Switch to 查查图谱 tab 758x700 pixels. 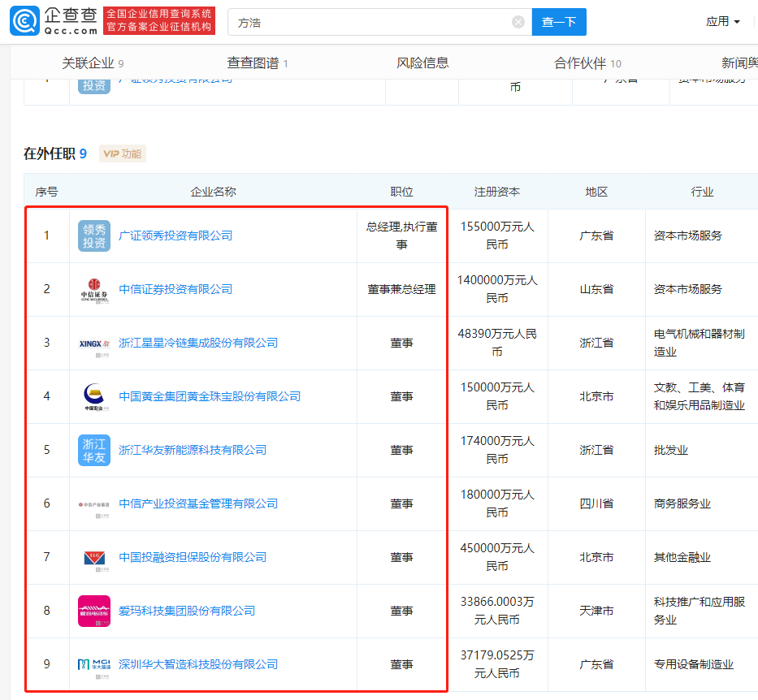(x=258, y=63)
